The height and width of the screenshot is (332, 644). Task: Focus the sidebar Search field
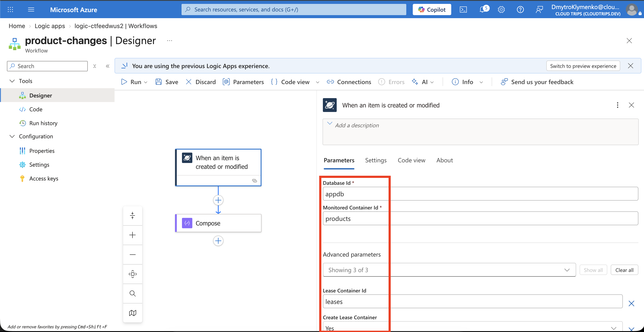[47, 66]
